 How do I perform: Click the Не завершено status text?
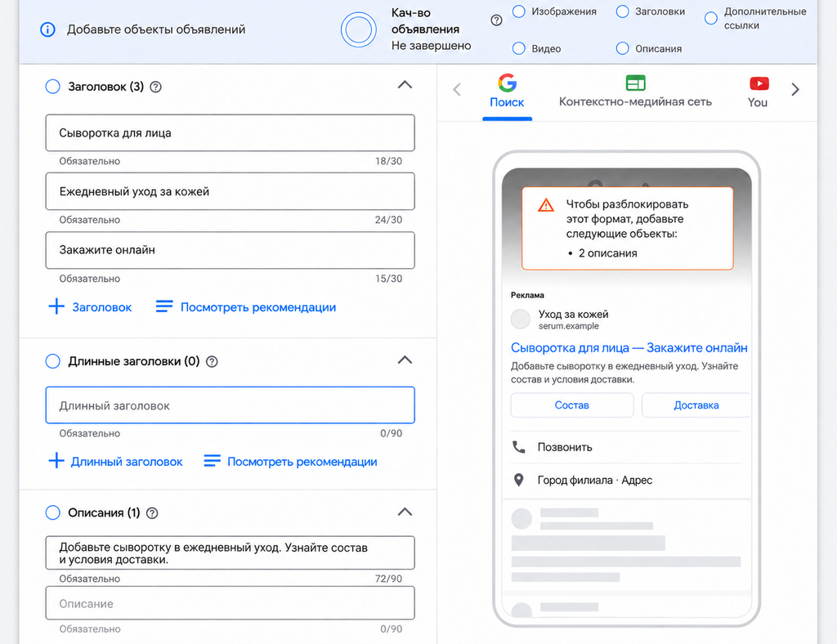432,46
